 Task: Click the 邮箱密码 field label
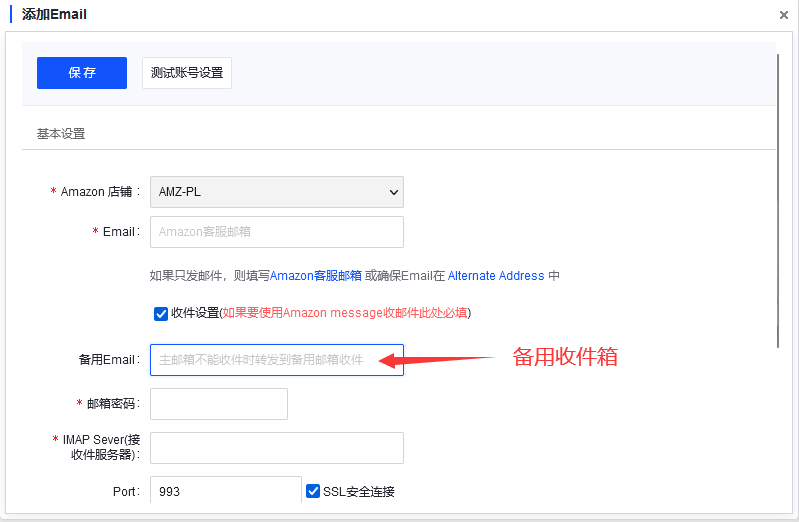113,404
